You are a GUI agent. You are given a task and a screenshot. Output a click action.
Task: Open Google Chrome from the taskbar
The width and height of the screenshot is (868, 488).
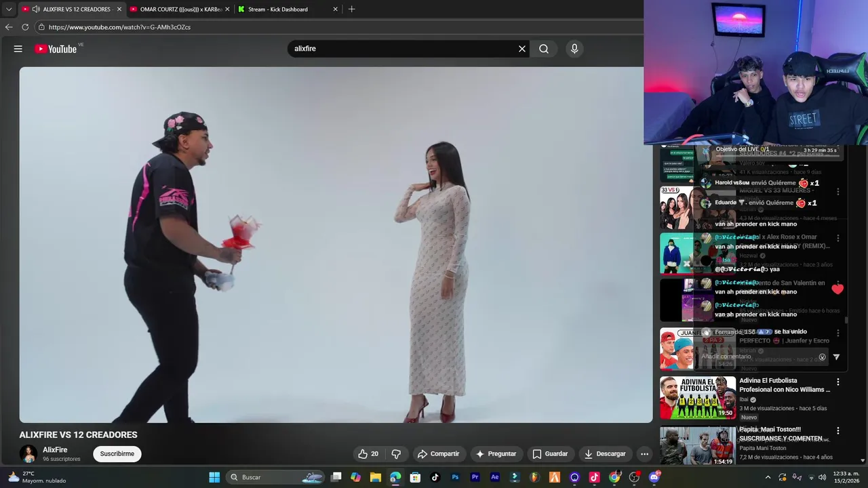point(614,477)
